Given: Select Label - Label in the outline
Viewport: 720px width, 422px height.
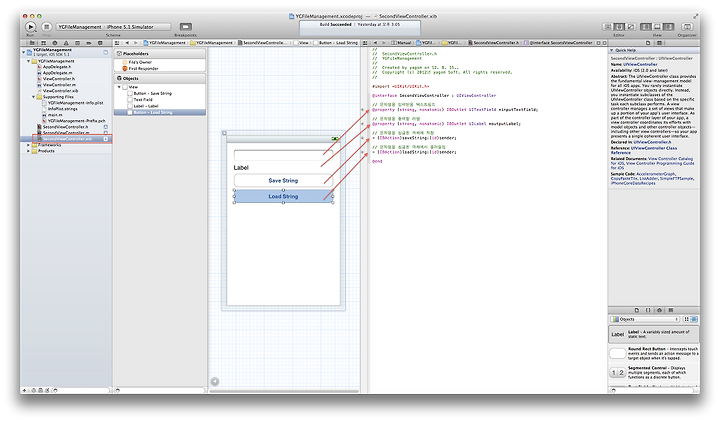Looking at the screenshot, I should (145, 106).
